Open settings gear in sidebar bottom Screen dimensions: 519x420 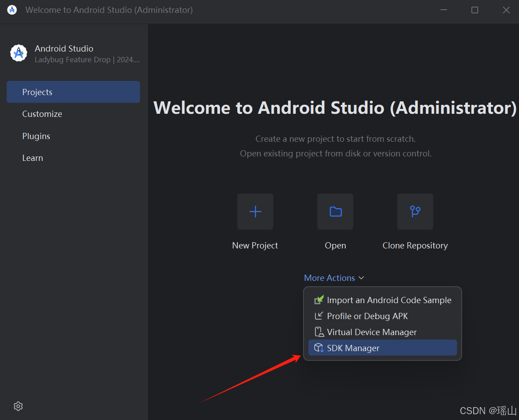(x=18, y=406)
